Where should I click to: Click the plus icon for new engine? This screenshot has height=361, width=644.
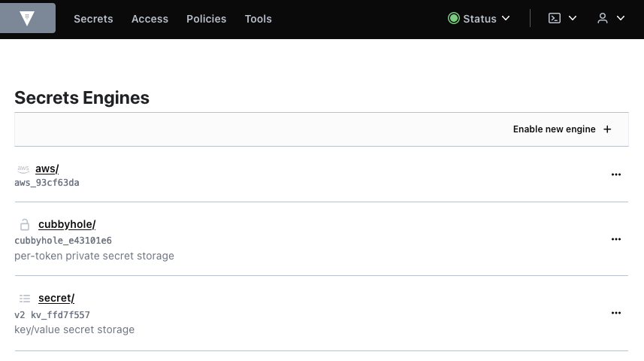click(x=607, y=129)
